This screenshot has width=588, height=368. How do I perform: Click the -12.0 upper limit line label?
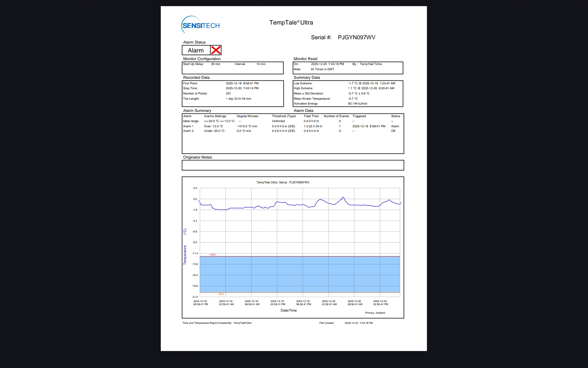(212, 255)
